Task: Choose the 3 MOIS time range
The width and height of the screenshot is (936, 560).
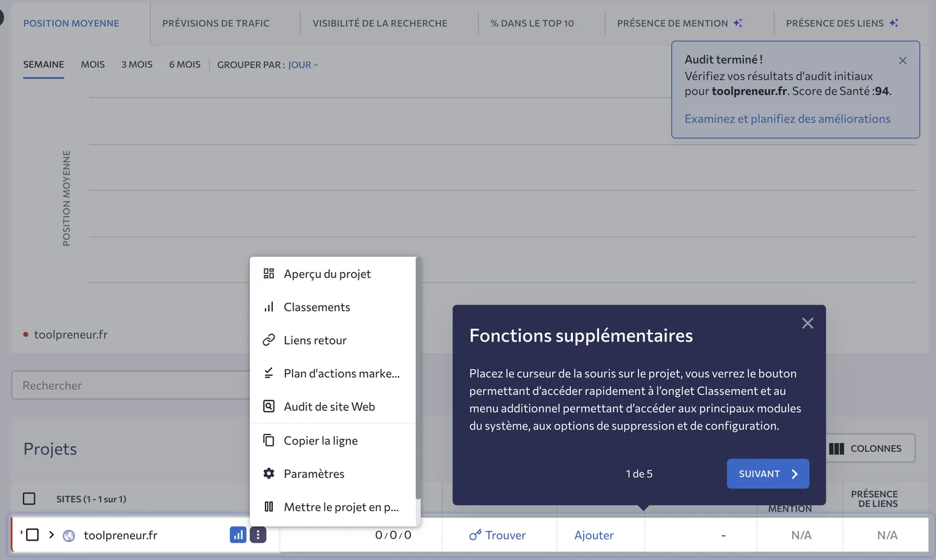Action: [x=137, y=65]
